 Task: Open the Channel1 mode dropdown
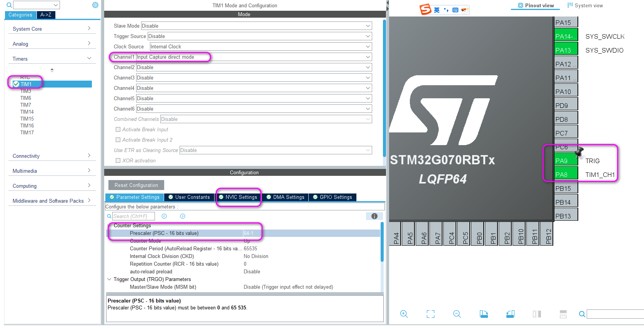click(x=254, y=57)
